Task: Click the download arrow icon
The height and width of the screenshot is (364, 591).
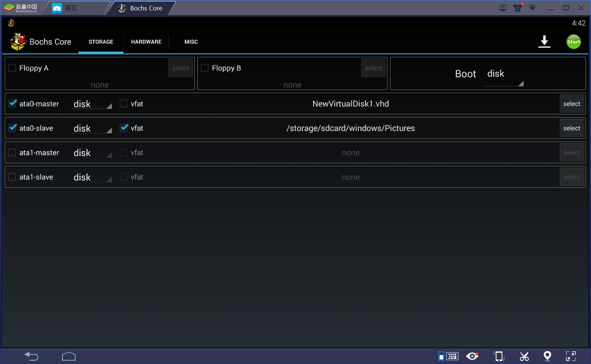Action: [544, 41]
